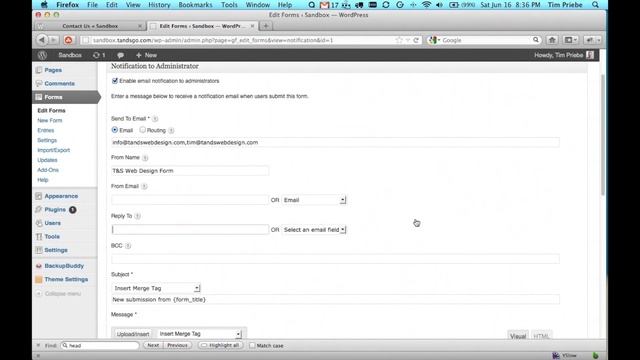640x360 pixels.
Task: Toggle Highlight all in find bar
Action: (220, 345)
